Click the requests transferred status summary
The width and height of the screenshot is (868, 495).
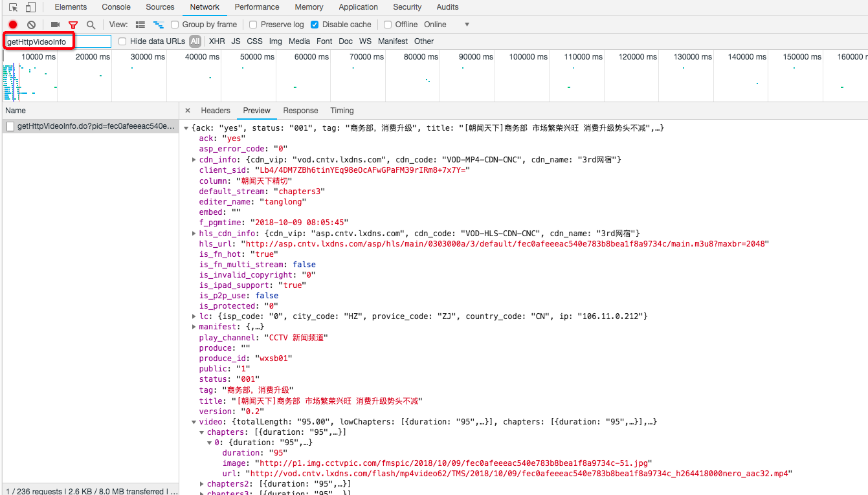pyautogui.click(x=91, y=491)
